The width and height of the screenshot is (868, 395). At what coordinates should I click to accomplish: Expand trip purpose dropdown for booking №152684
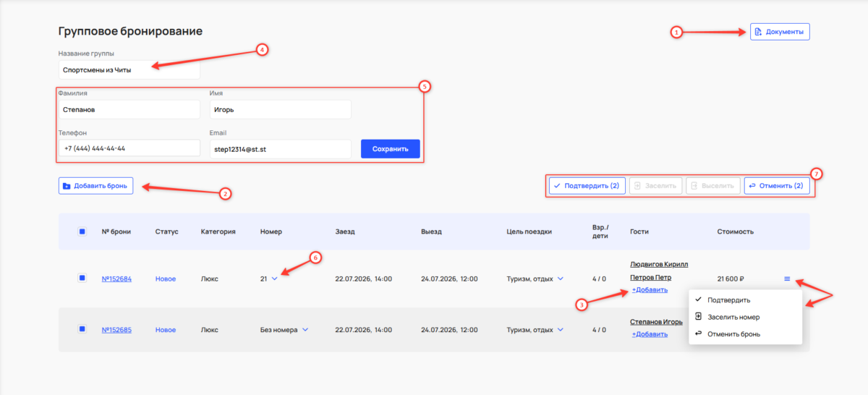(560, 279)
